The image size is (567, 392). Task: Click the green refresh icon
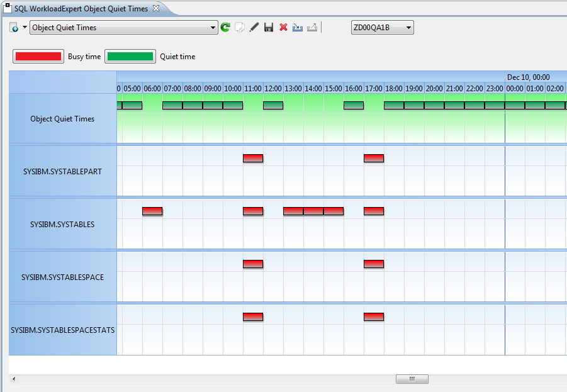click(x=225, y=28)
